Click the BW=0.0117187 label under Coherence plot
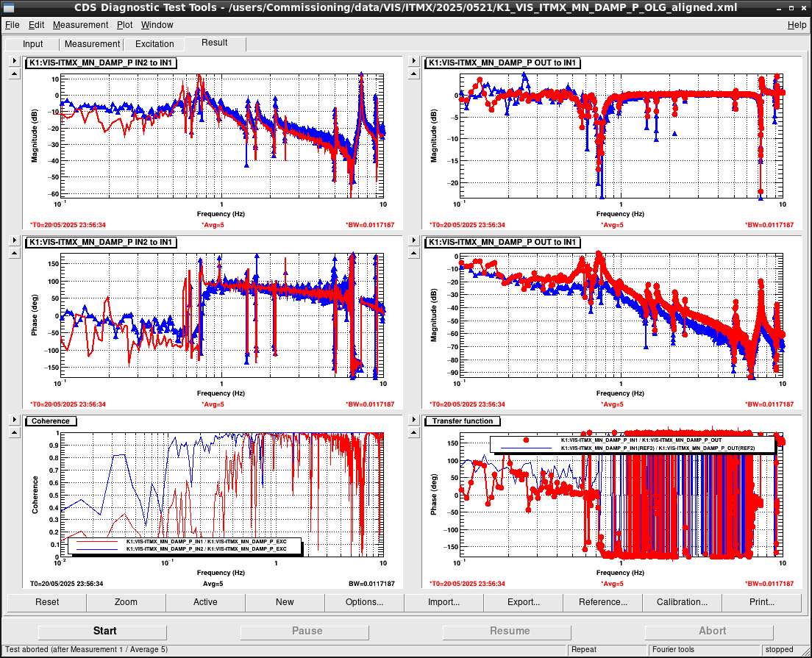This screenshot has height=658, width=812. [371, 584]
